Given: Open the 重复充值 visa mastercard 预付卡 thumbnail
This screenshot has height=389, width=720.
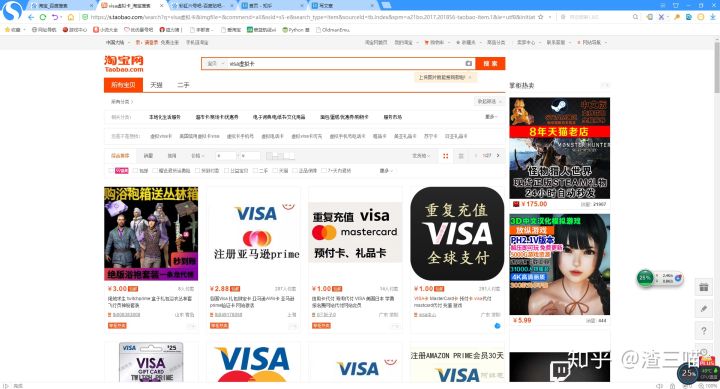Looking at the screenshot, I should (x=355, y=232).
